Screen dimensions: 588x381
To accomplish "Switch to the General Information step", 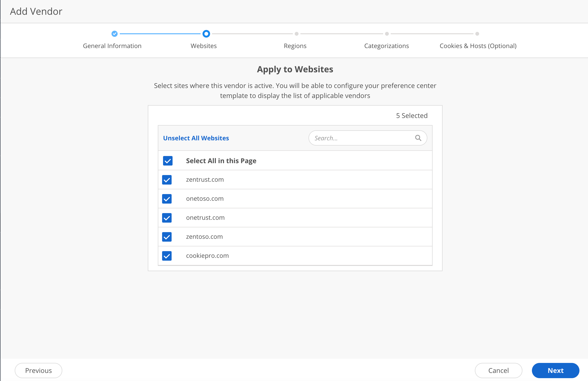I will pos(112,46).
